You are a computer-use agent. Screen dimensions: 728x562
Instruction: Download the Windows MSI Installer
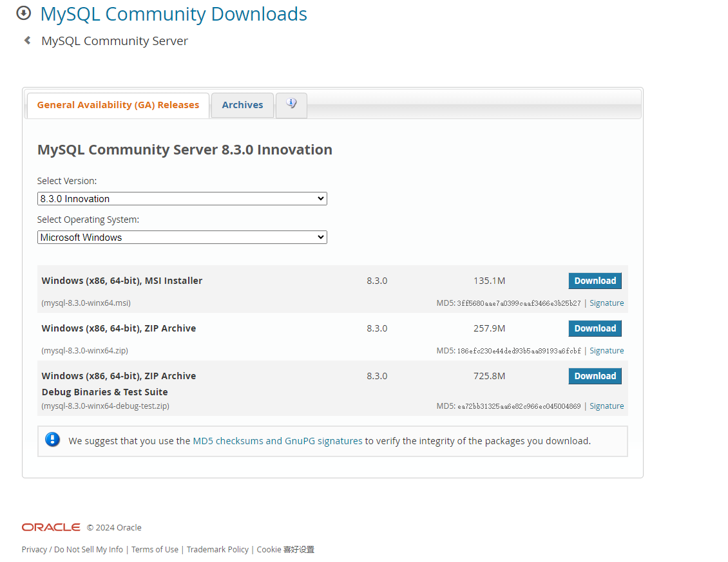coord(595,281)
